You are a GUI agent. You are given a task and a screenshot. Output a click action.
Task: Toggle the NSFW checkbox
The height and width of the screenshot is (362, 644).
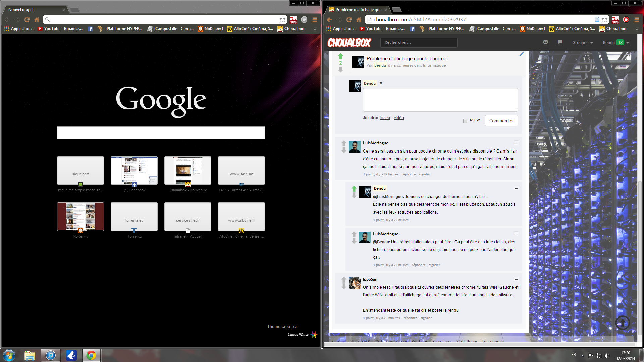click(x=465, y=121)
